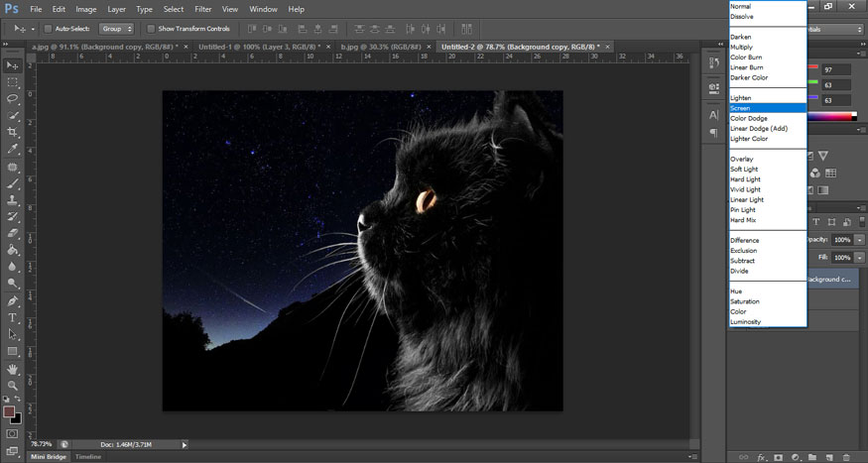Swap foreground and background colors
This screenshot has height=463, width=868.
(x=18, y=399)
